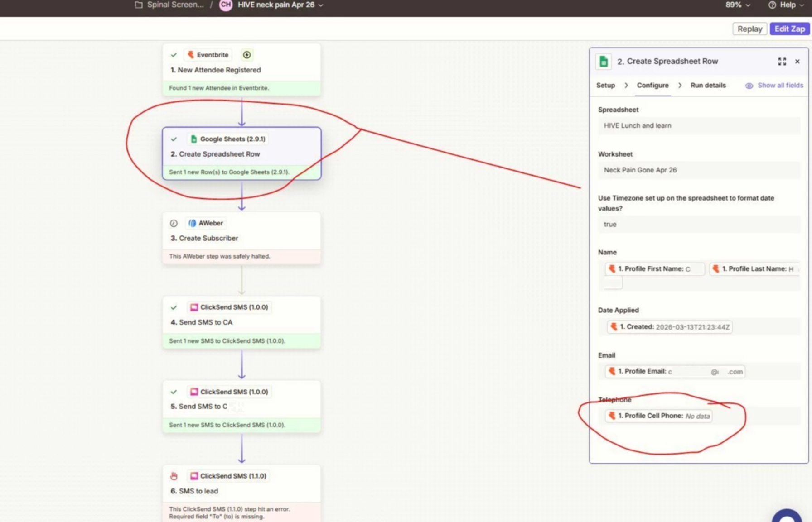Image resolution: width=812 pixels, height=522 pixels.
Task: Click the trigger badge icon beside Eventbrite
Action: [x=246, y=55]
